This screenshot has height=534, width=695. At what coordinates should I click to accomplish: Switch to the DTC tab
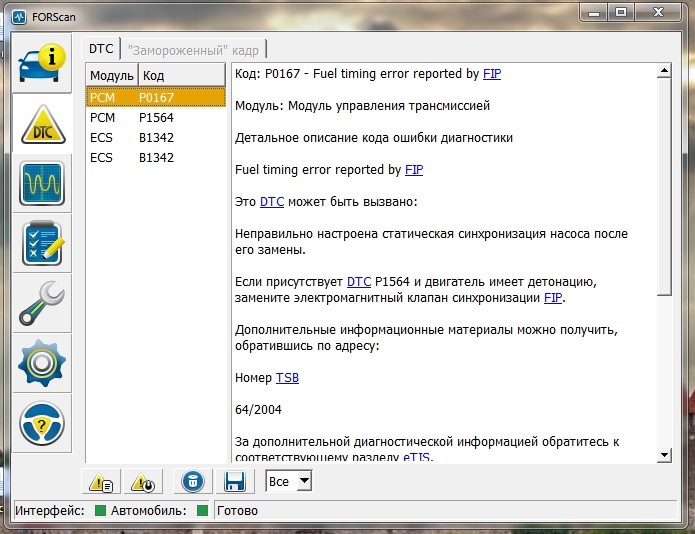tap(101, 49)
